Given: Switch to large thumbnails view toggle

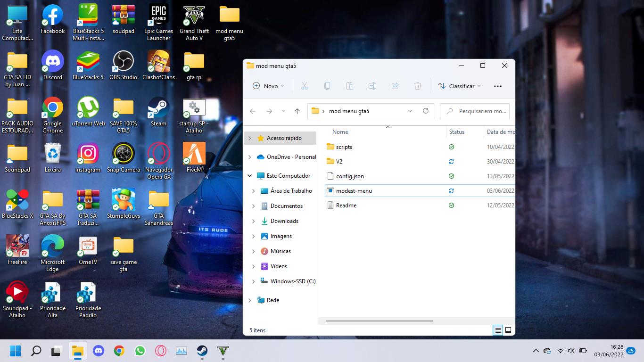Looking at the screenshot, I should click(508, 330).
